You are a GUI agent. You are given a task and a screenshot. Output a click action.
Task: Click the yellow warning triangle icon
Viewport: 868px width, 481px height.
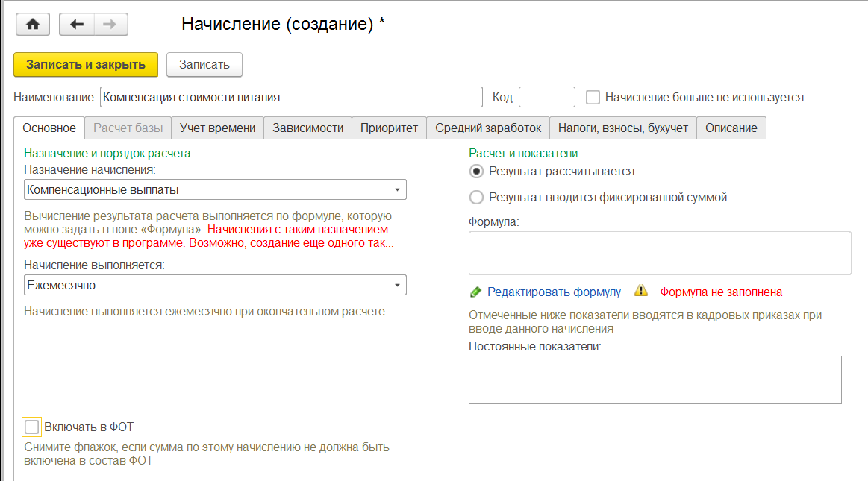pyautogui.click(x=640, y=291)
